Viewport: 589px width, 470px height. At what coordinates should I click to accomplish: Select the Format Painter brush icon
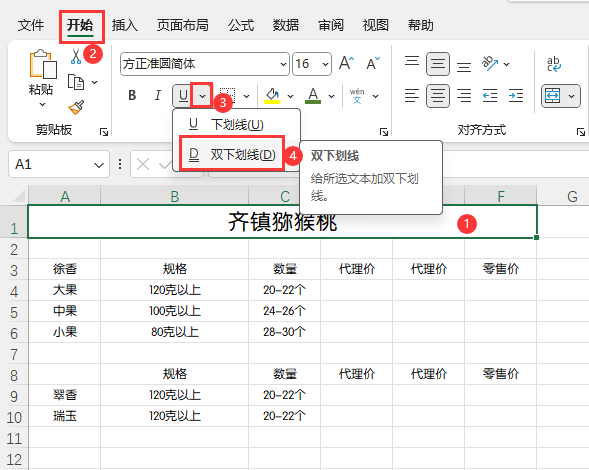(x=76, y=107)
